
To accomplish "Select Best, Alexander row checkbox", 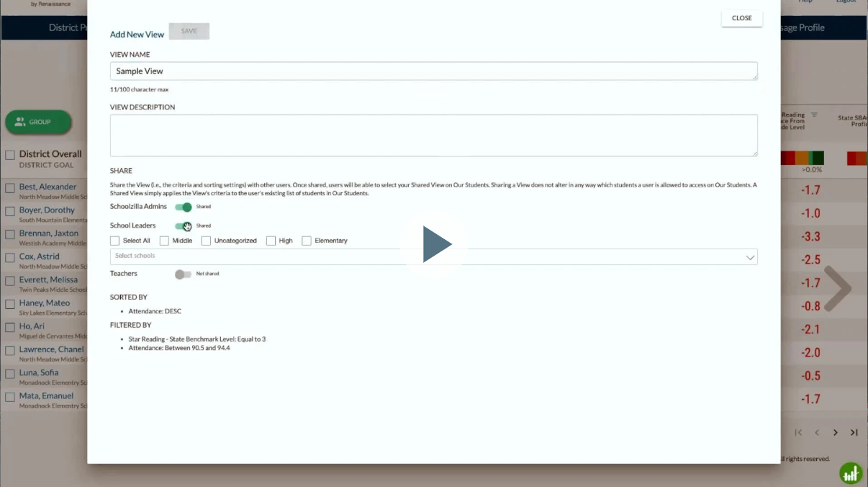I will click(x=10, y=188).
